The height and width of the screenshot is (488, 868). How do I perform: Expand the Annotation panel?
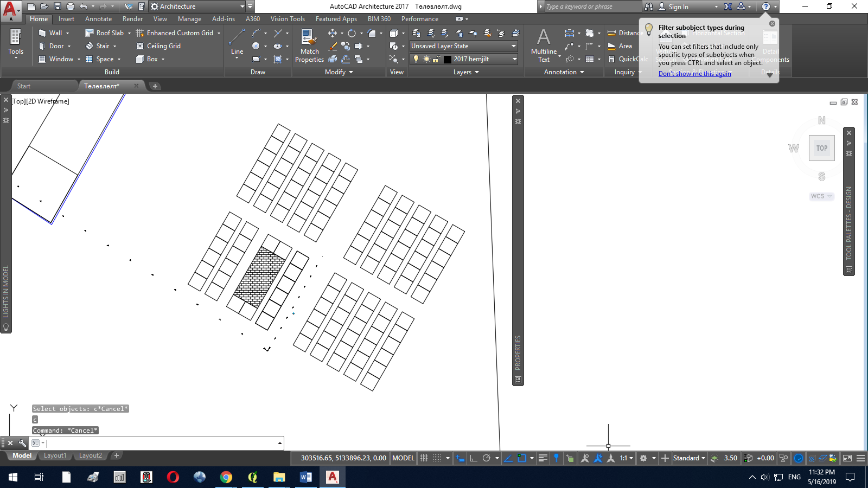[564, 72]
